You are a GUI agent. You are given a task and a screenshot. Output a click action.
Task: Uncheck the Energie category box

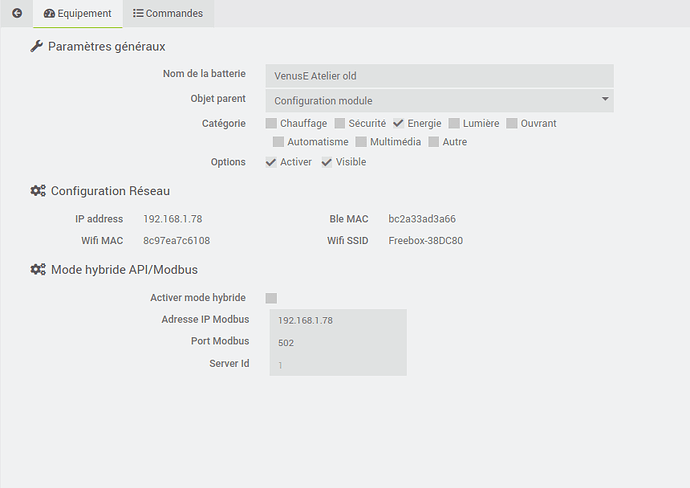pyautogui.click(x=398, y=123)
